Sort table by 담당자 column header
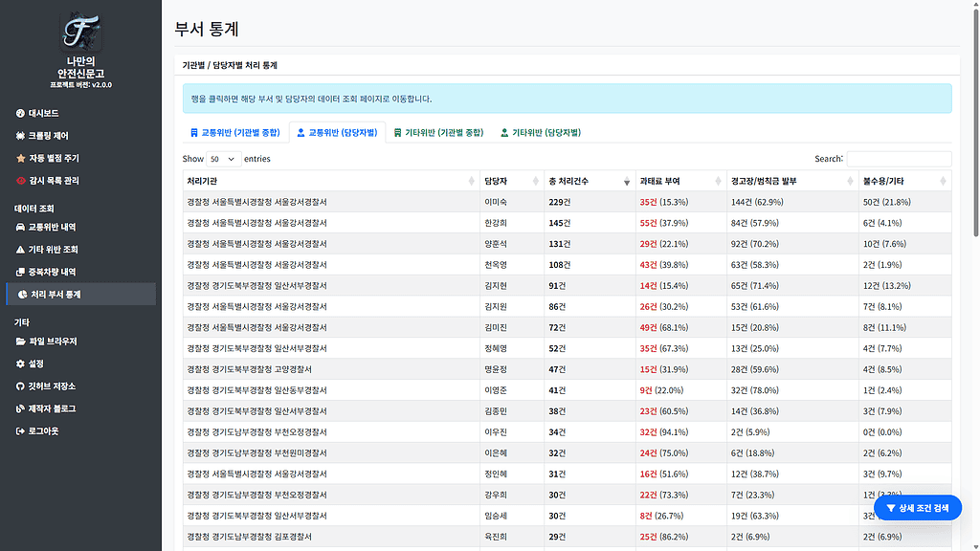The height and width of the screenshot is (551, 980). [x=509, y=181]
